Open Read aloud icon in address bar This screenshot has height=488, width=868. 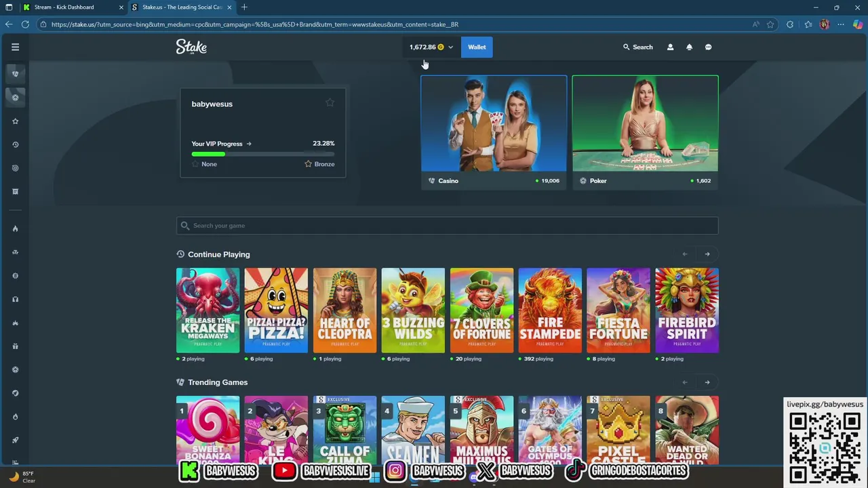755,24
